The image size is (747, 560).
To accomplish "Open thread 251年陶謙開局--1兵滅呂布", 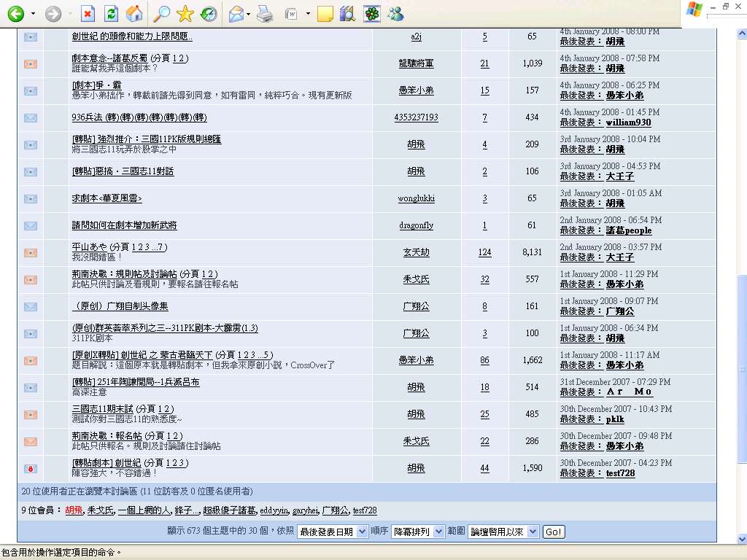I will click(x=136, y=382).
